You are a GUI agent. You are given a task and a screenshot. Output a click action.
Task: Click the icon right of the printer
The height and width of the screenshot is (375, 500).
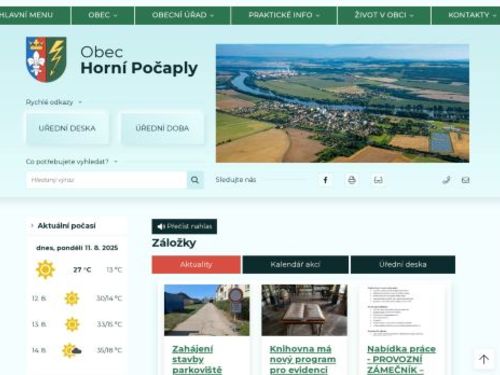(x=378, y=180)
